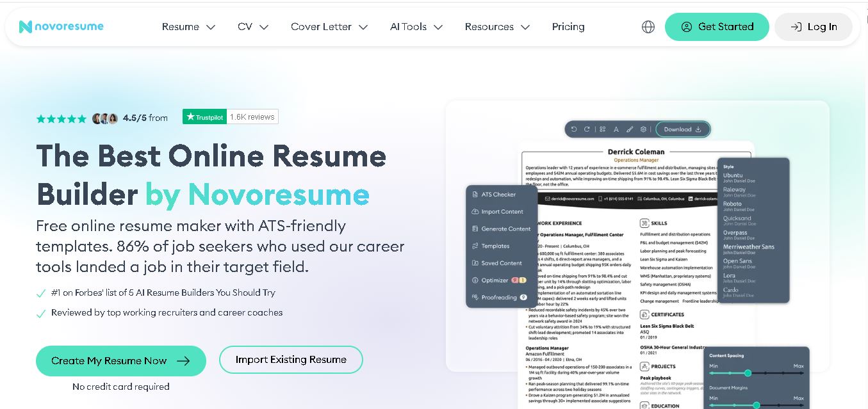Select the Open Sans font style
868x409 pixels.
(738, 264)
